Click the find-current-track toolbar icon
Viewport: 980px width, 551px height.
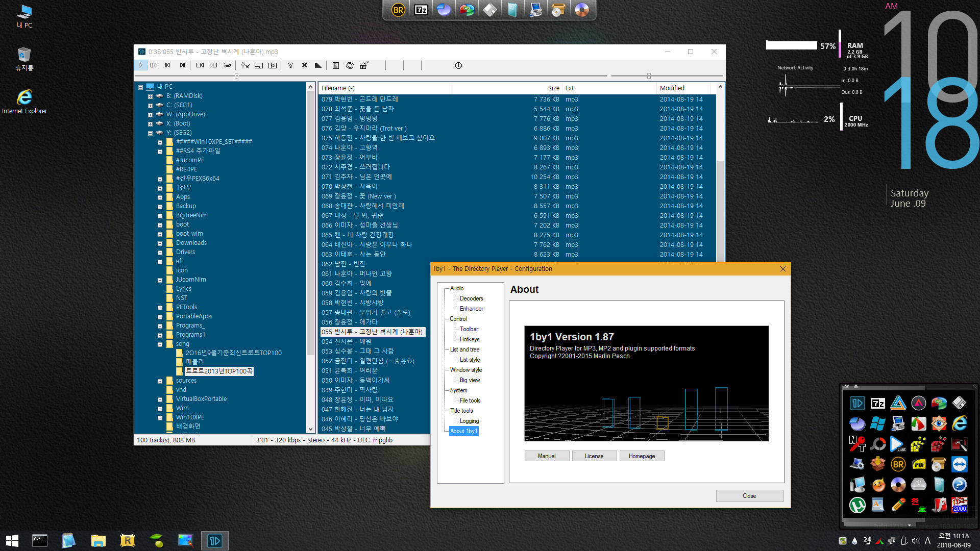[273, 65]
